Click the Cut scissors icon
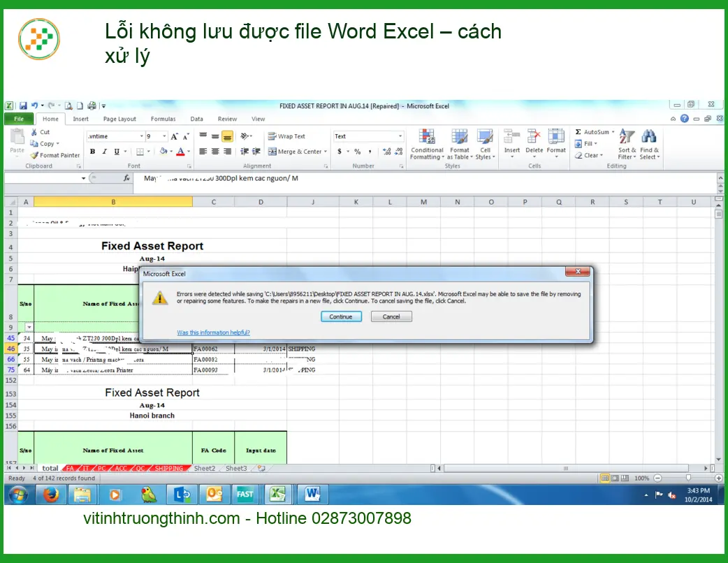 point(34,132)
